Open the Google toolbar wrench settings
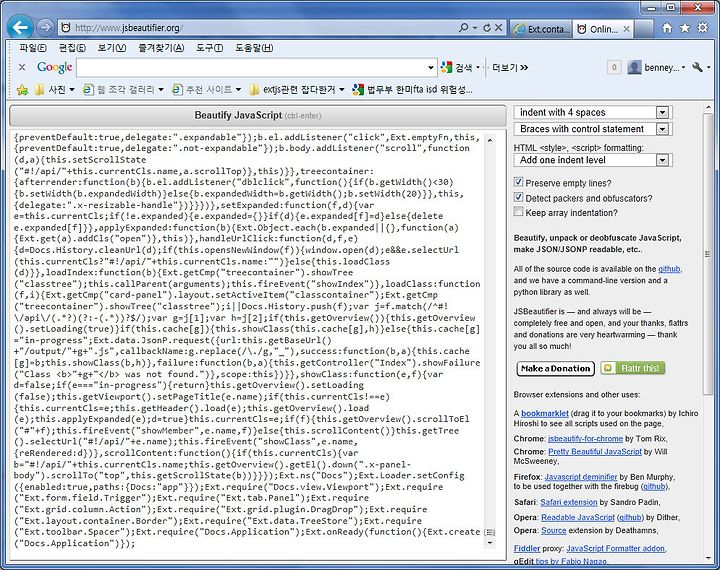 (698, 68)
